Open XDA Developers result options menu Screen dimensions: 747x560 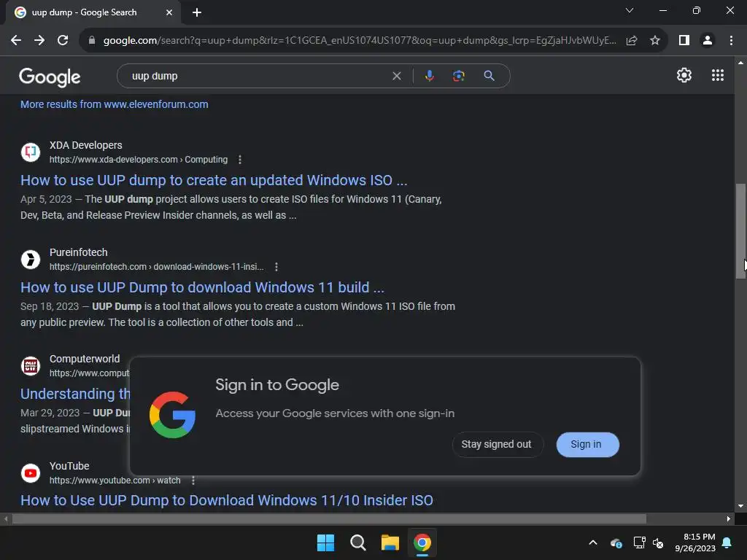[239, 160]
